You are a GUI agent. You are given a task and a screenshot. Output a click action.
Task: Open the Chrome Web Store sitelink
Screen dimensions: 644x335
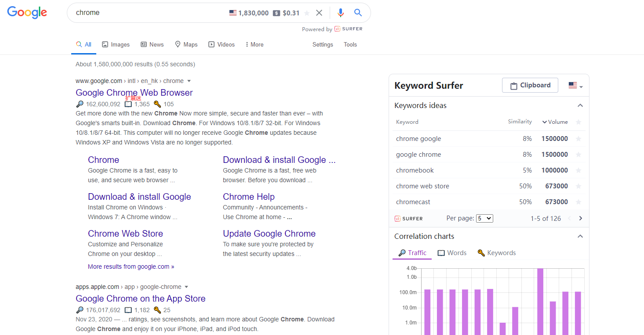coord(125,234)
